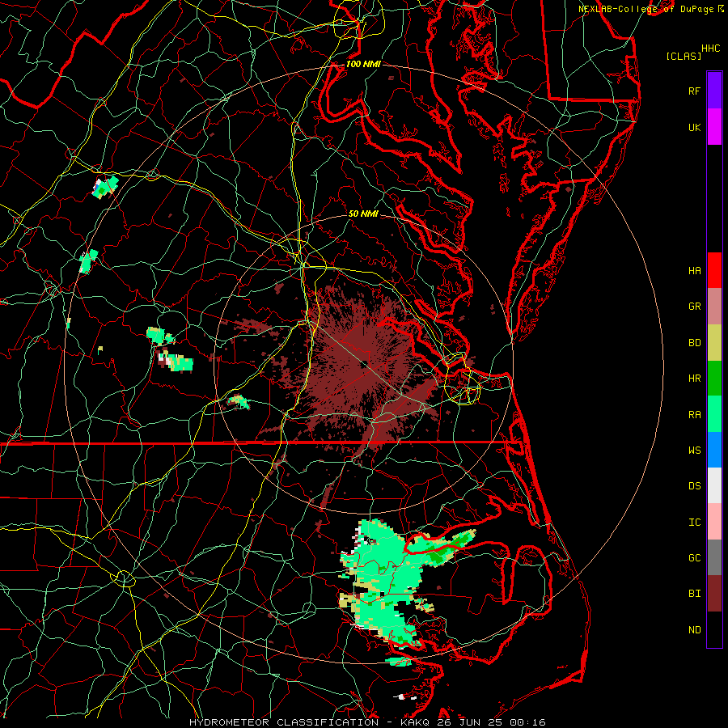Click the BD legend label
This screenshot has height=728, width=728.
pyautogui.click(x=695, y=343)
